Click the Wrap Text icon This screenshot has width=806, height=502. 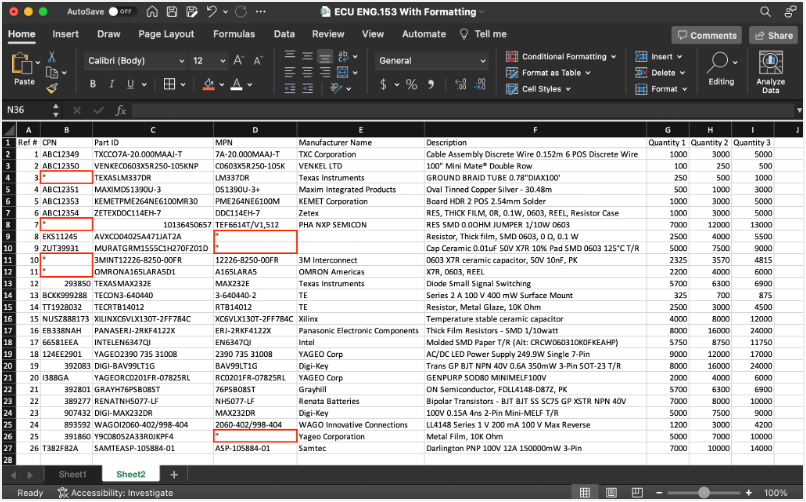tap(343, 55)
